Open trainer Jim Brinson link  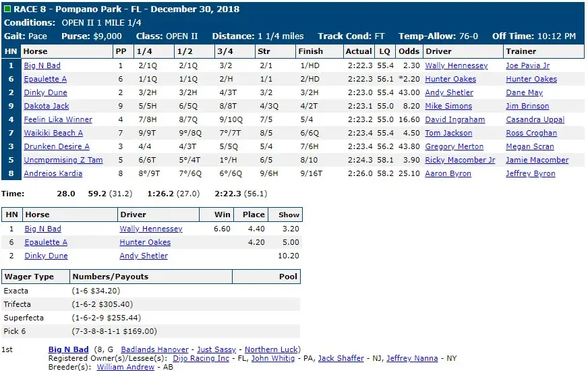[x=527, y=106]
